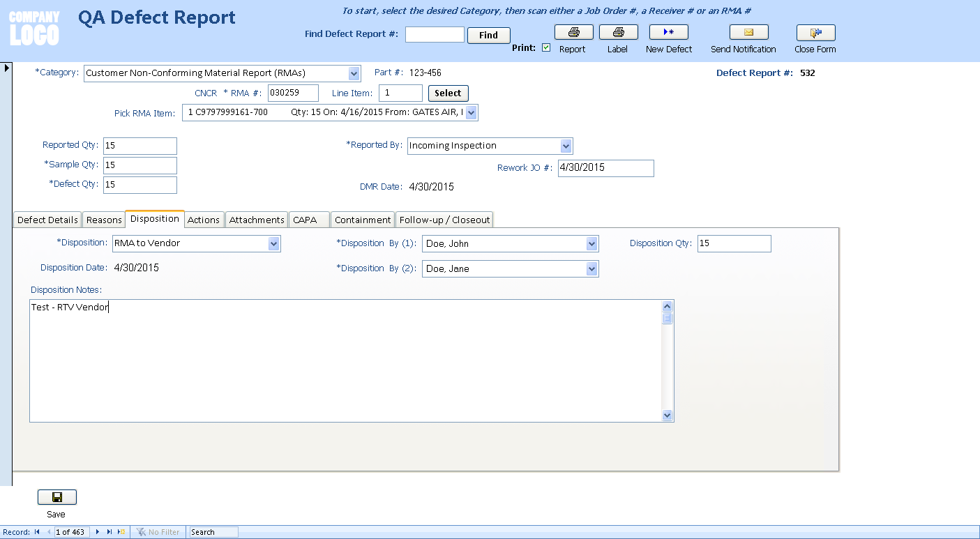Click the Rework JO # field
Image resolution: width=980 pixels, height=539 pixels.
point(606,168)
